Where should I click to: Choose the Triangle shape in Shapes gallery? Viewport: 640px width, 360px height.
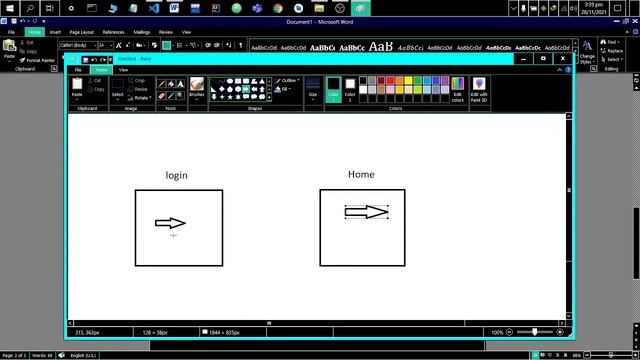point(262,81)
